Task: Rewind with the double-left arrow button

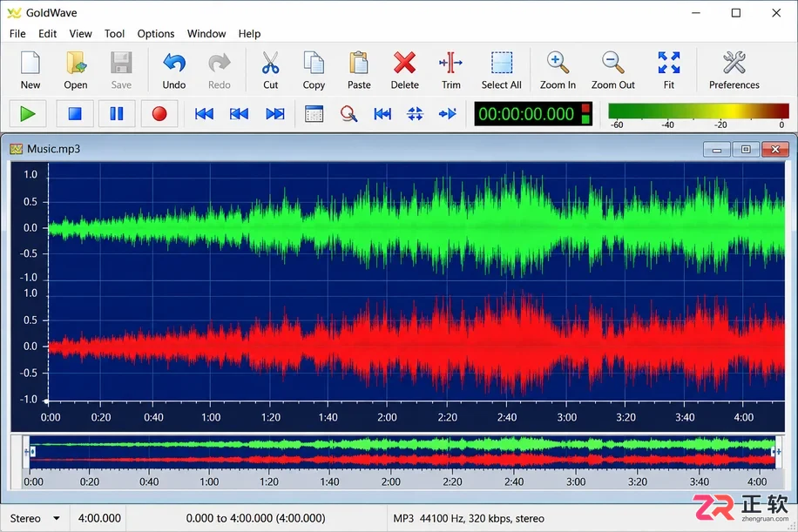Action: click(x=239, y=113)
